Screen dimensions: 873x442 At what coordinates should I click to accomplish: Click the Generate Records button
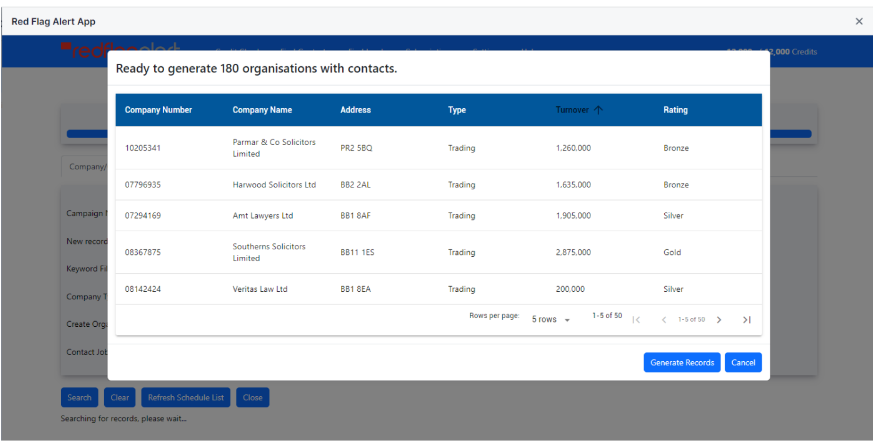click(x=682, y=362)
